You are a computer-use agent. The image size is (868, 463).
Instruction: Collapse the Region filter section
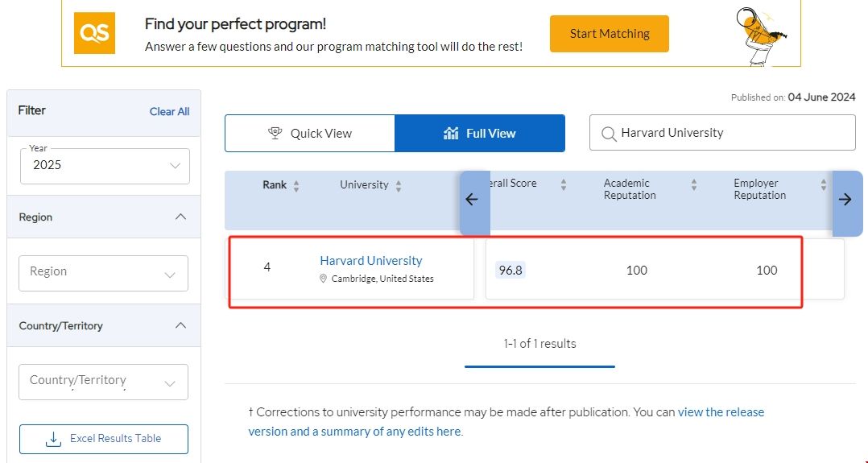tap(180, 217)
